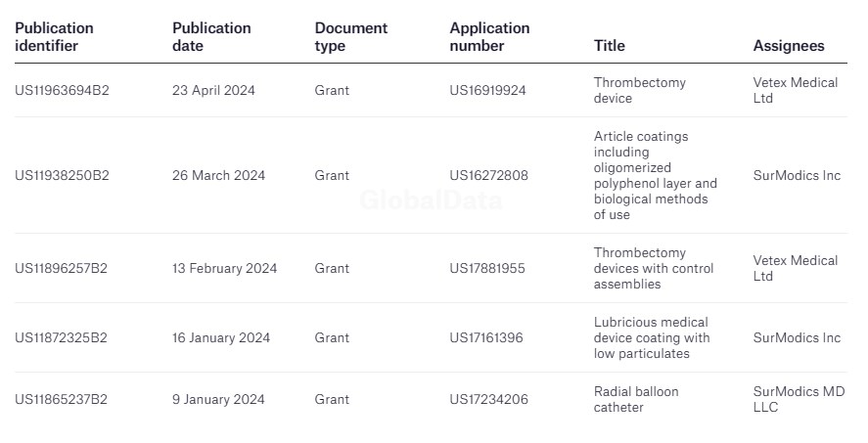Select Thrombectomy devices with control assemblies title
Viewport: 868px width, 443px height.
(x=653, y=268)
